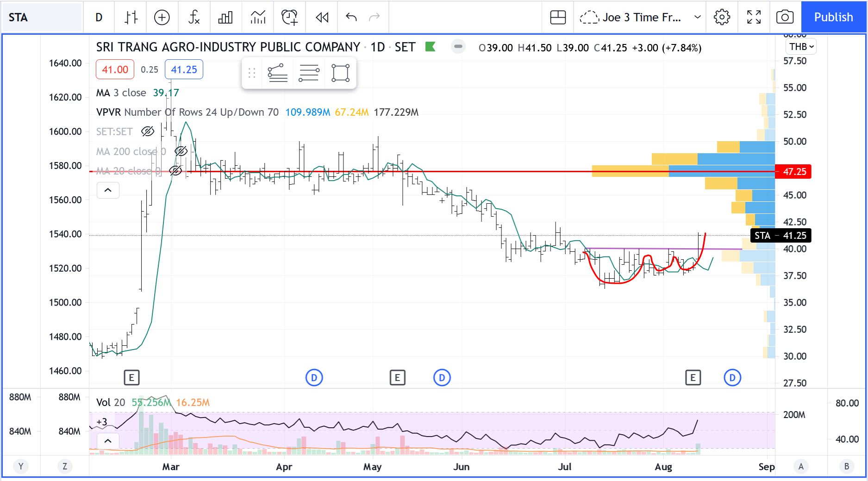Click the D dividend marker near late May

coord(442,378)
